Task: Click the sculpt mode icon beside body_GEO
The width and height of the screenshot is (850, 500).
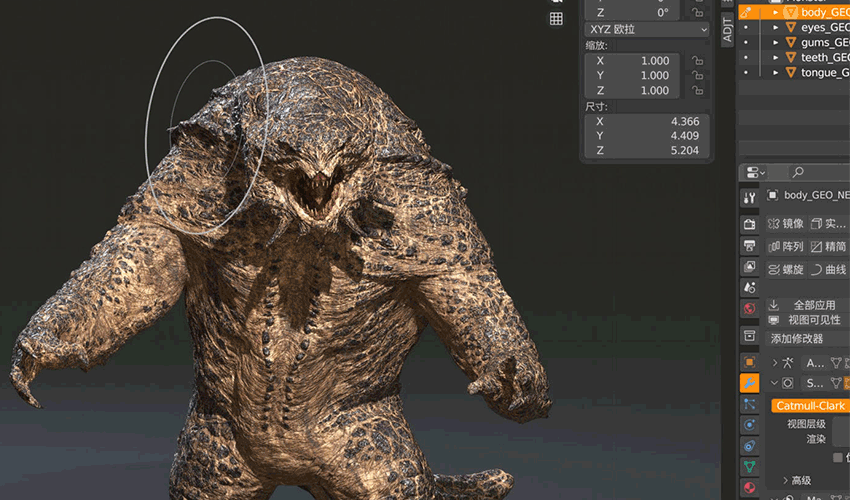Action: pyautogui.click(x=746, y=12)
